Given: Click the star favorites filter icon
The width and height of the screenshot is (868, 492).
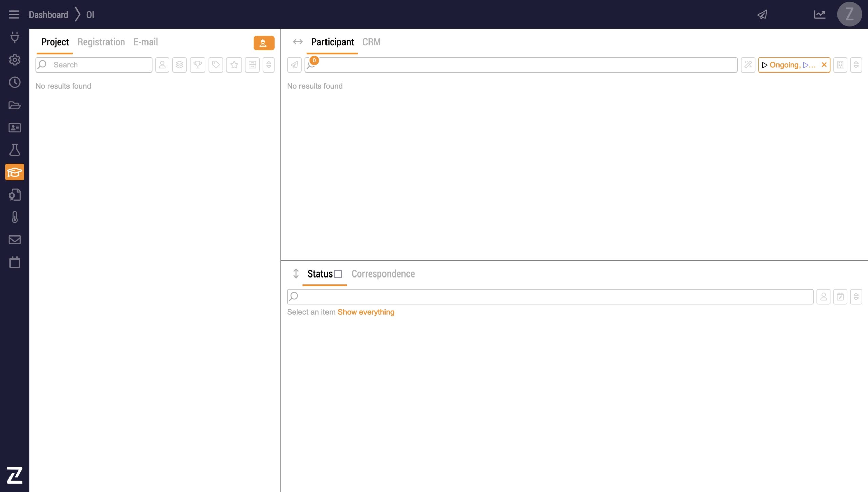Looking at the screenshot, I should coord(234,65).
